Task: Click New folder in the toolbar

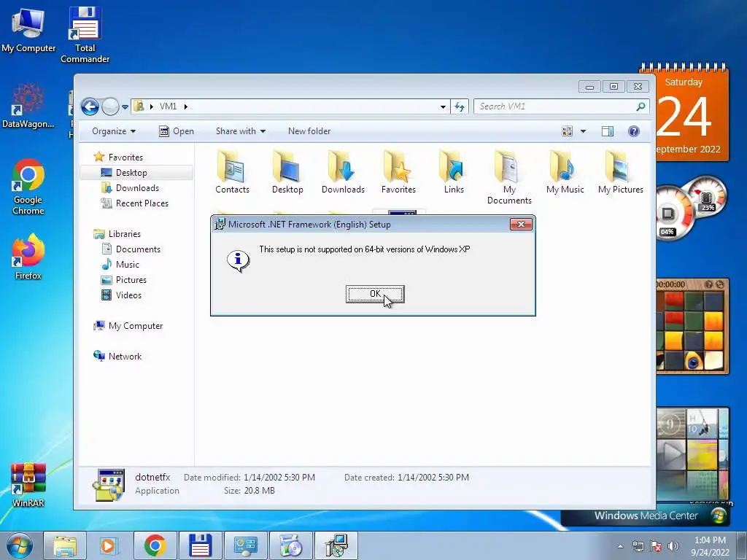Action: tap(309, 131)
